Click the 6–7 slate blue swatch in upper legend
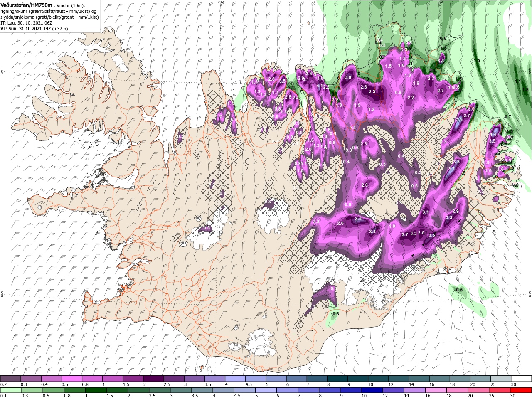532x399 pixels. [x=296, y=379]
